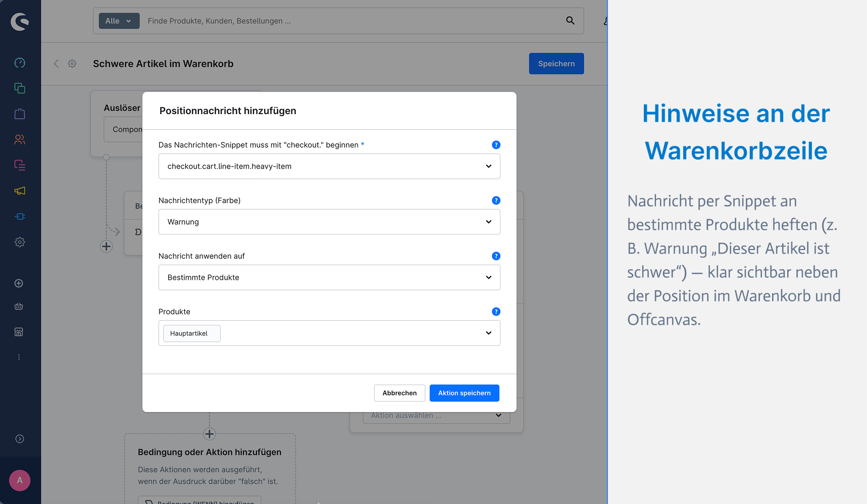The height and width of the screenshot is (504, 867).
Task: Show help for Nachrichtentyp (Farbe)
Action: (496, 200)
